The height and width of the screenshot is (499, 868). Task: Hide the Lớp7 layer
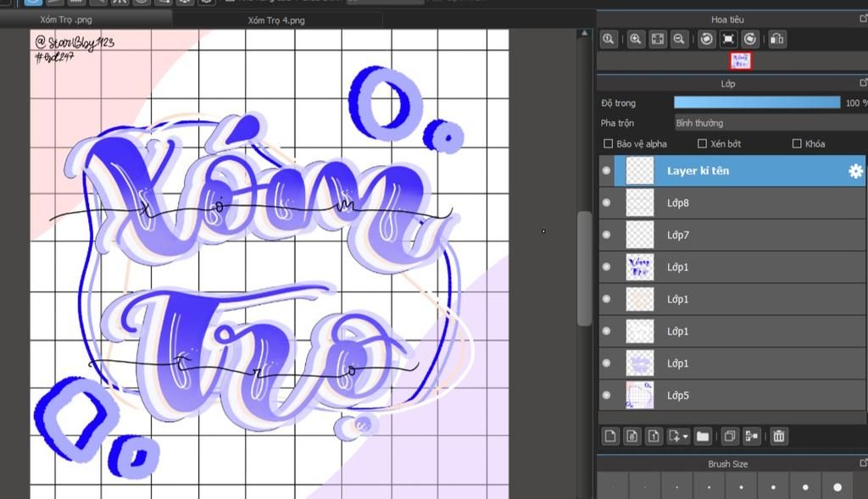coord(606,235)
